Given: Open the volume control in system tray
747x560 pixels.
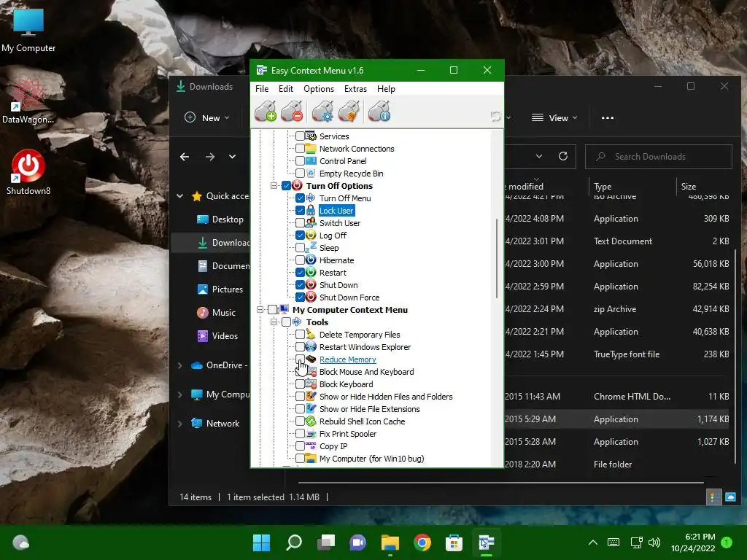Looking at the screenshot, I should (654, 542).
